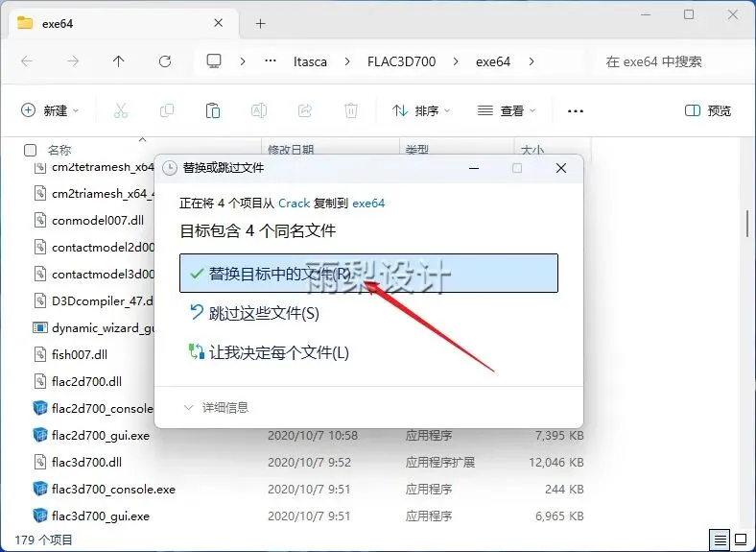Image resolution: width=756 pixels, height=552 pixels.
Task: Switch to details view in status bar
Action: point(720,539)
